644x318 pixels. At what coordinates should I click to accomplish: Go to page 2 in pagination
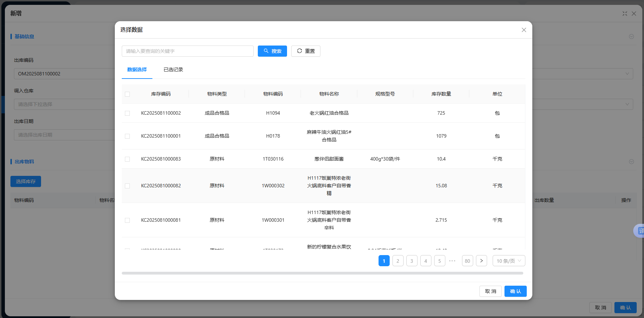398,261
